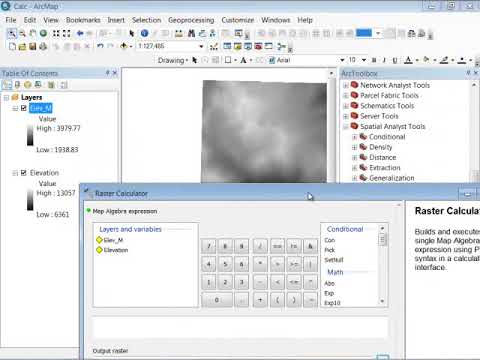The height and width of the screenshot is (360, 480).
Task: Open the Edit menu
Action: tap(30, 20)
